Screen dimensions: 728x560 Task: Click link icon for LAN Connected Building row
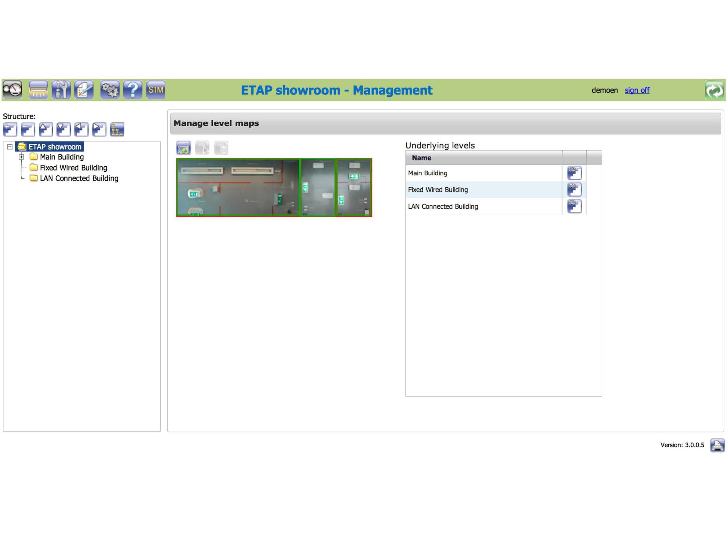click(574, 206)
